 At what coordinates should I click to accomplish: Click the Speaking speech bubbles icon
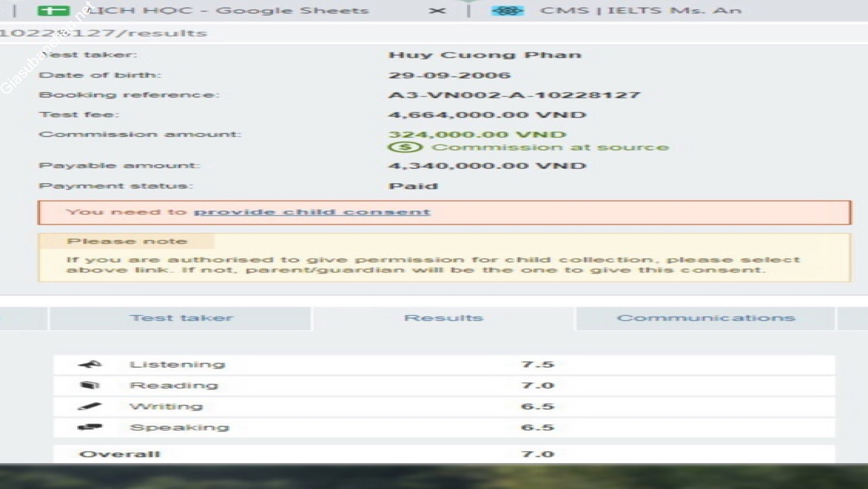coord(90,428)
